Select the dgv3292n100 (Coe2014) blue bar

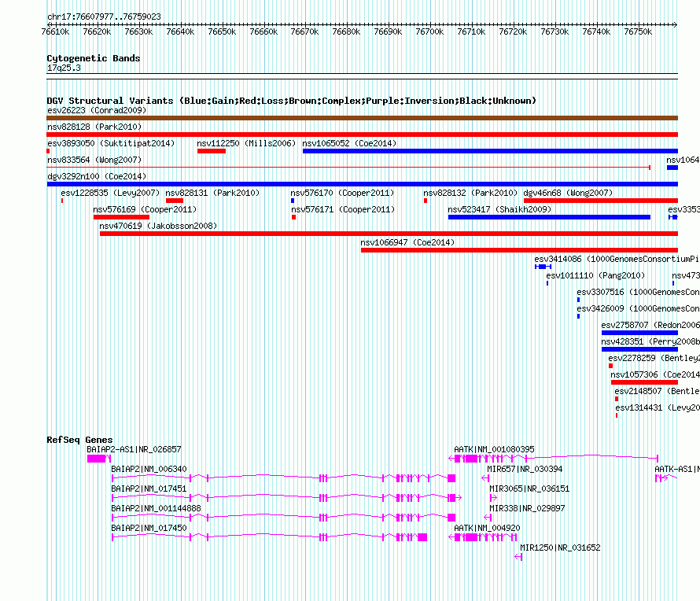(362, 184)
